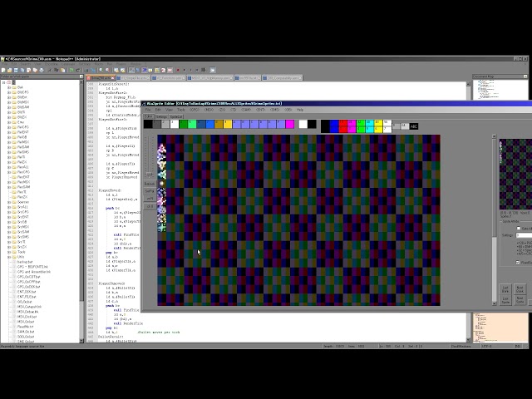Image resolution: width=532 pixels, height=399 pixels.
Task: Select MSX_Go.bat in the workspace tree
Action: [x=26, y=322]
